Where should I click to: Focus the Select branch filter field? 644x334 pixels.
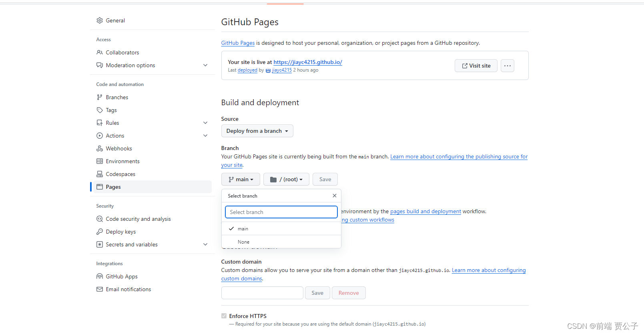281,212
